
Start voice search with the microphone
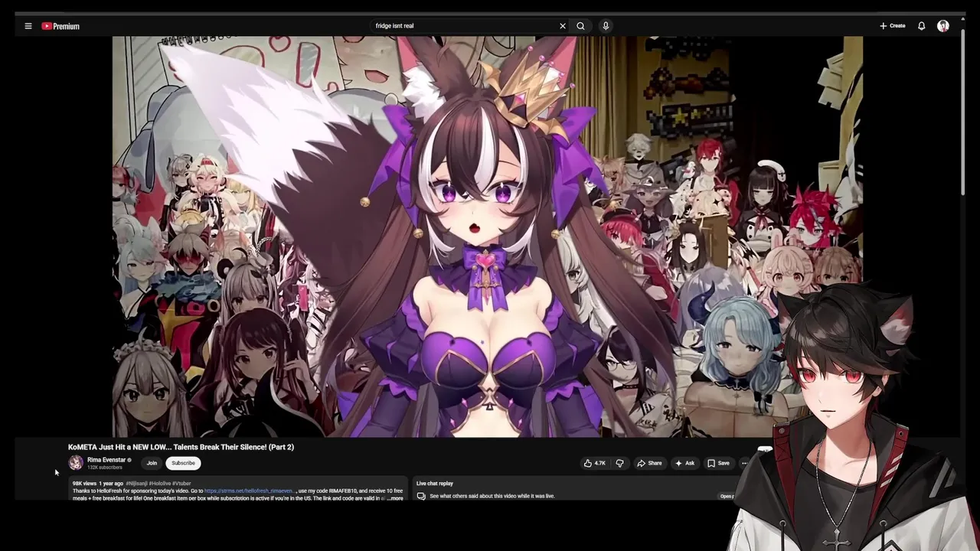(606, 26)
